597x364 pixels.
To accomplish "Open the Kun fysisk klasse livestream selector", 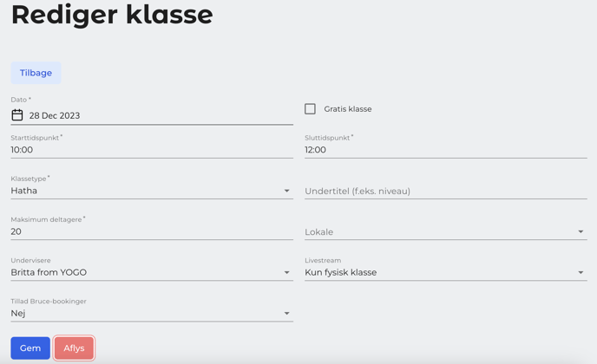I will pos(446,273).
